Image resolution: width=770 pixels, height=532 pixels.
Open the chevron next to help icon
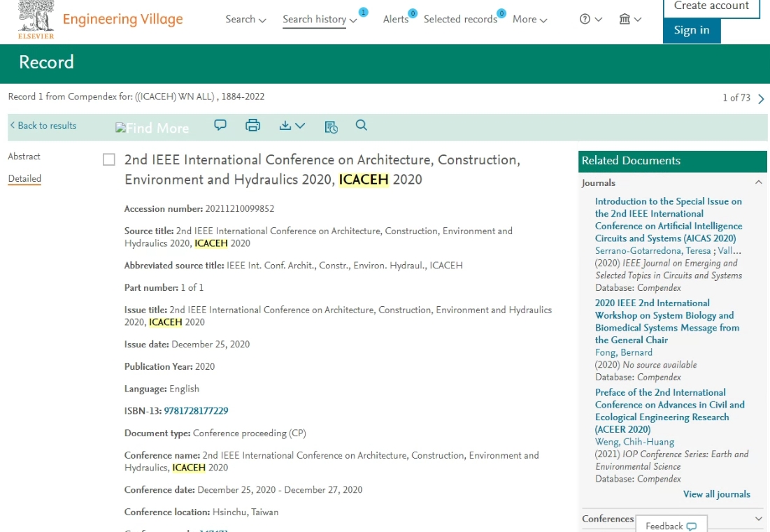pyautogui.click(x=598, y=20)
